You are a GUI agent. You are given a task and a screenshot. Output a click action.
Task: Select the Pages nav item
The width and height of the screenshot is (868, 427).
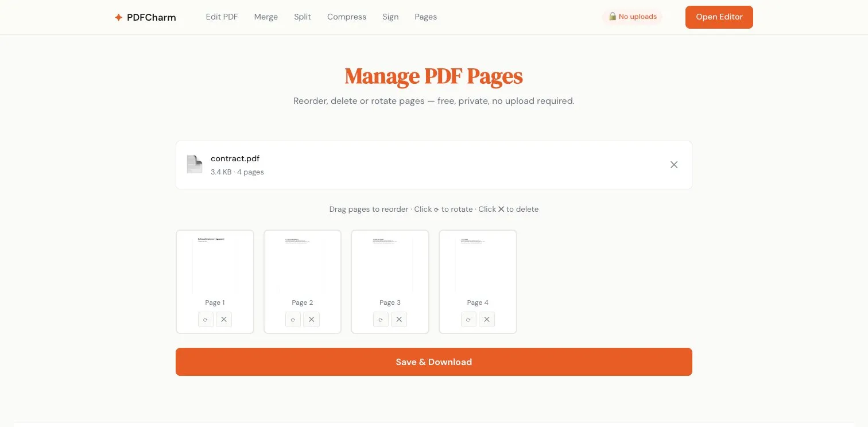click(x=425, y=17)
